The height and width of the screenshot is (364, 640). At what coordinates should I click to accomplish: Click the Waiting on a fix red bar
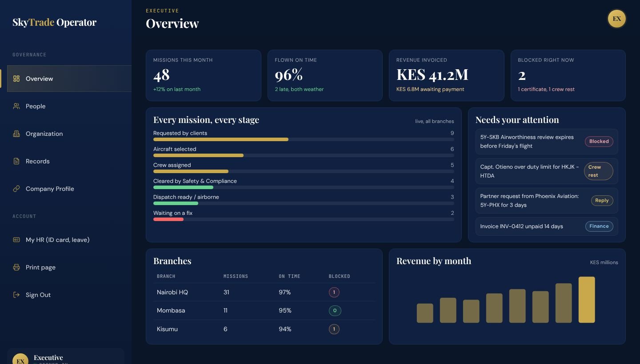168,219
